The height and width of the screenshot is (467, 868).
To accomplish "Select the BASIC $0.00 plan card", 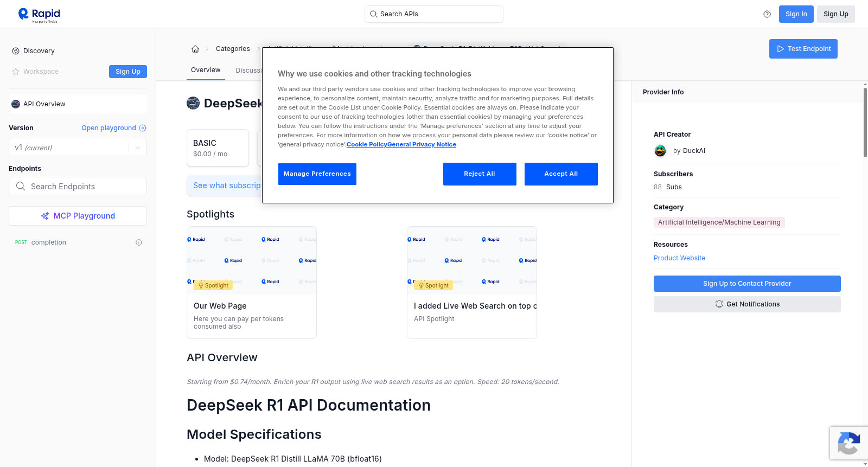I will click(x=218, y=148).
